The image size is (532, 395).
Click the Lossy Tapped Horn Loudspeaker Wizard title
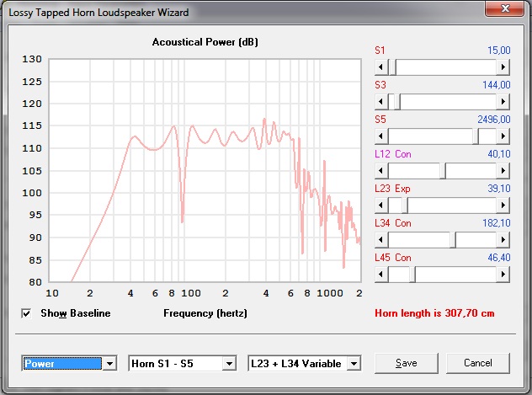point(98,13)
